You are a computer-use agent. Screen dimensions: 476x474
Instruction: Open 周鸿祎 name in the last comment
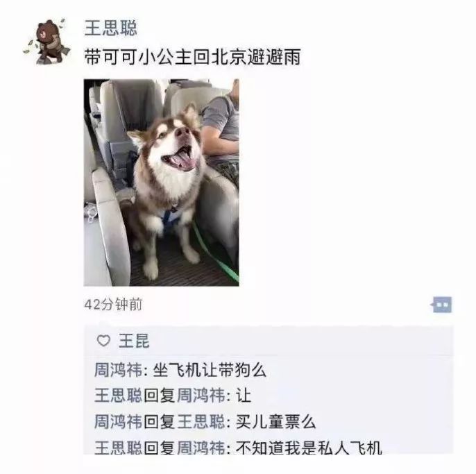tap(201, 448)
